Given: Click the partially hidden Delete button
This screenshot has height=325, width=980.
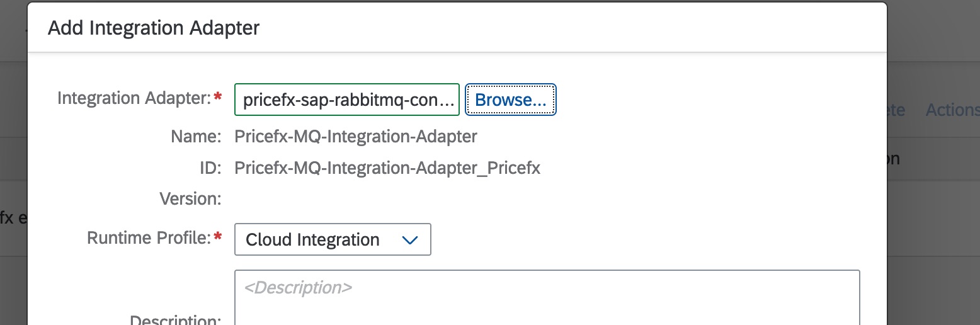Looking at the screenshot, I should 896,110.
